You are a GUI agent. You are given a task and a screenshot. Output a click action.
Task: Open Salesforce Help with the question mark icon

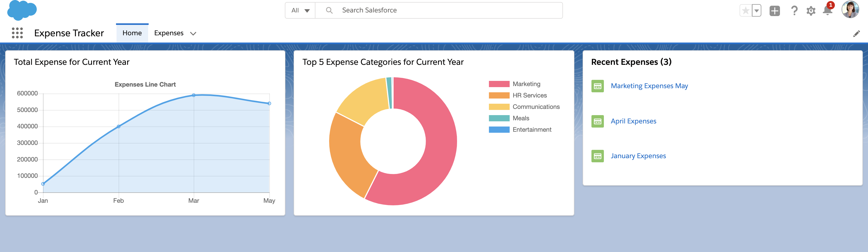[794, 11]
